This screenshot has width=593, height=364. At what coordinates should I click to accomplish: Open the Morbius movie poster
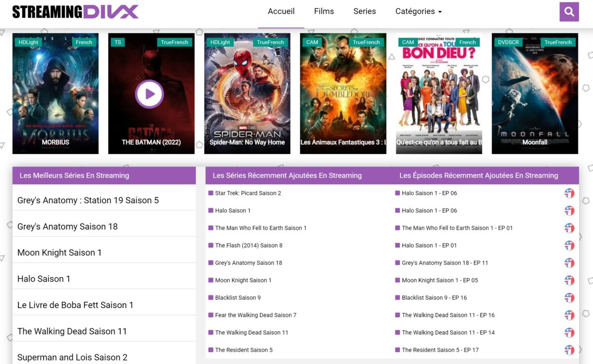[x=55, y=93]
